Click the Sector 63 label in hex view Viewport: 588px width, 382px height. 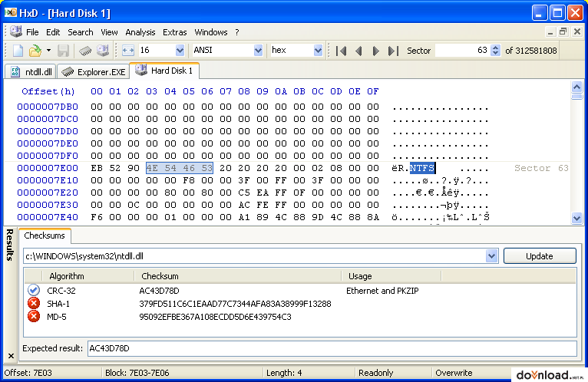[541, 168]
